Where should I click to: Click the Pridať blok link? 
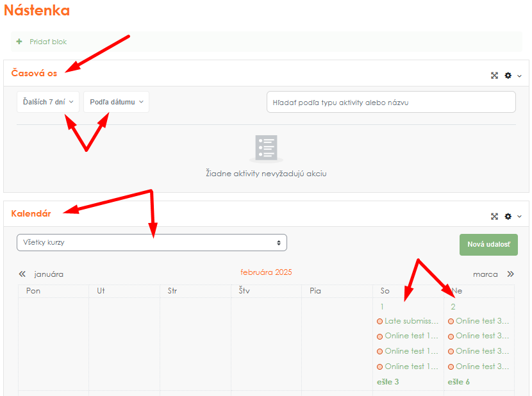click(48, 42)
